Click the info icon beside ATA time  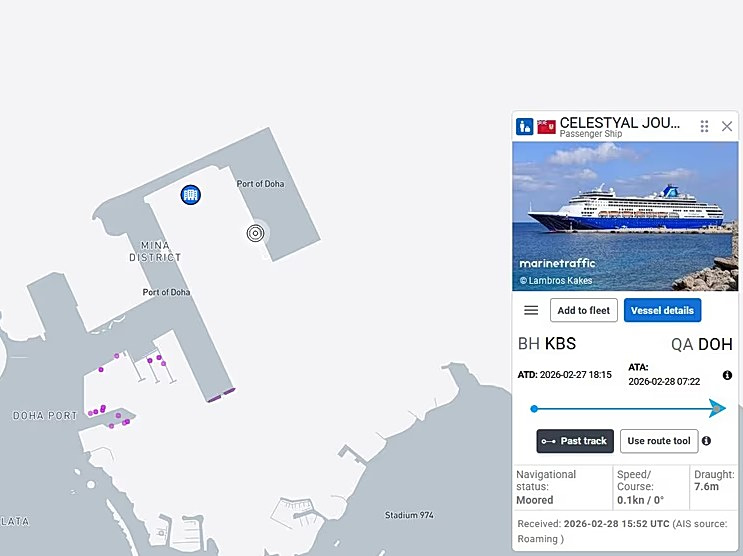(x=727, y=375)
